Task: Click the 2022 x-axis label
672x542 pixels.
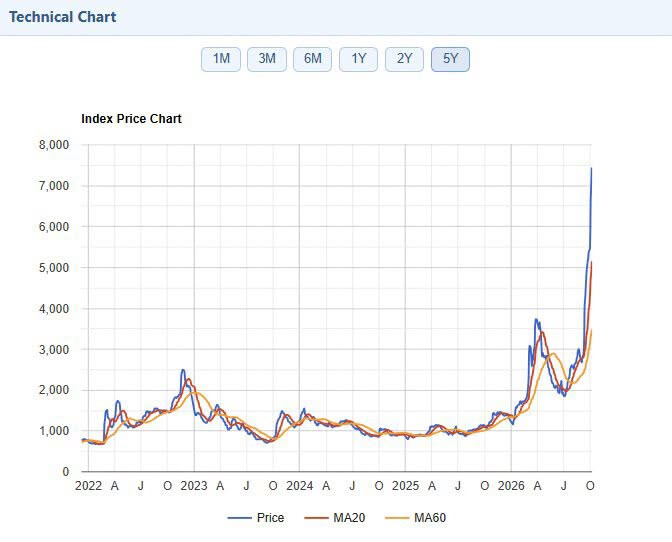Action: pyautogui.click(x=88, y=486)
